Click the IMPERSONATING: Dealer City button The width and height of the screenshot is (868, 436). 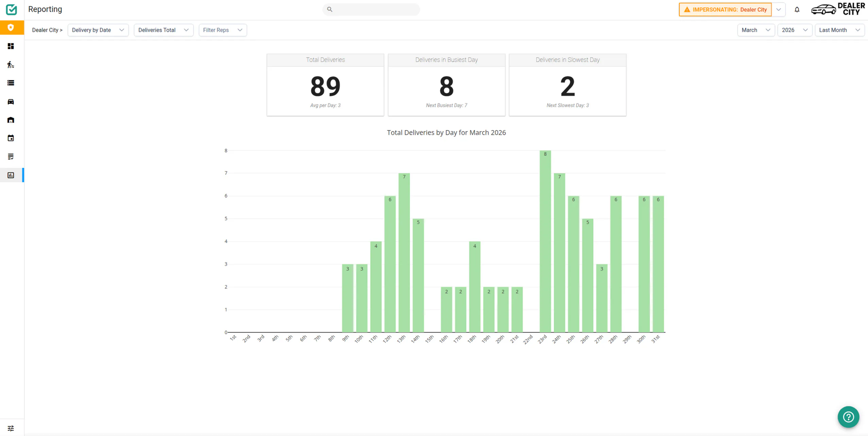(x=725, y=10)
